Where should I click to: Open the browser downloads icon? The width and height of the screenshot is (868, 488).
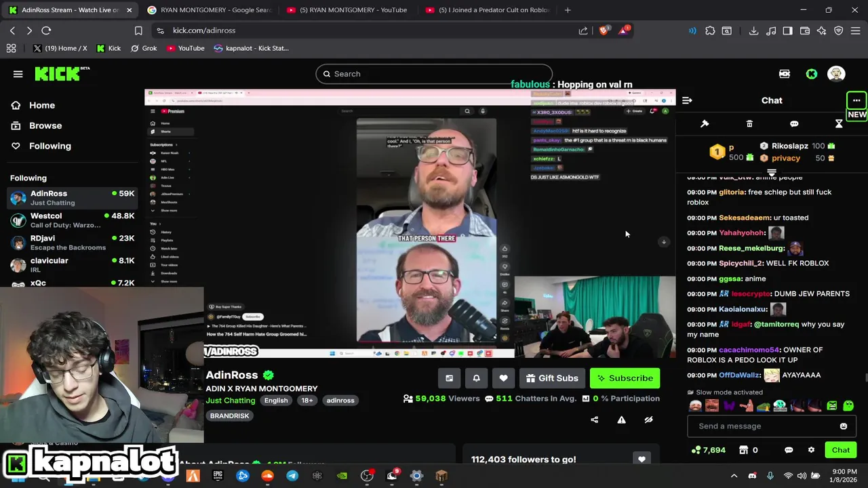[x=753, y=30]
